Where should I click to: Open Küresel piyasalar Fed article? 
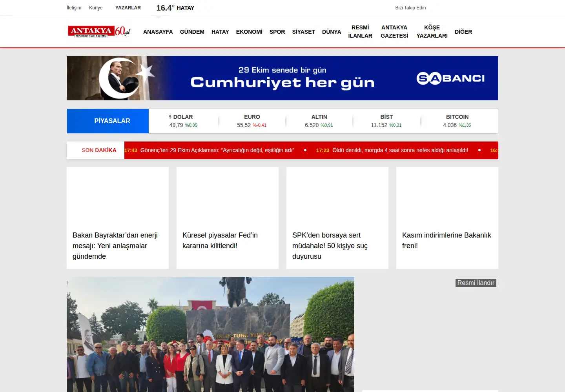tap(228, 218)
